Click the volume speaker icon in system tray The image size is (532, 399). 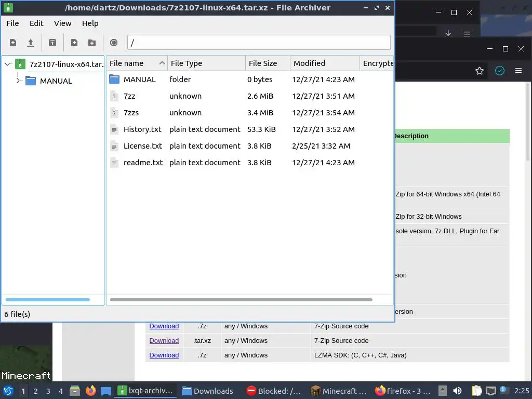click(x=457, y=391)
